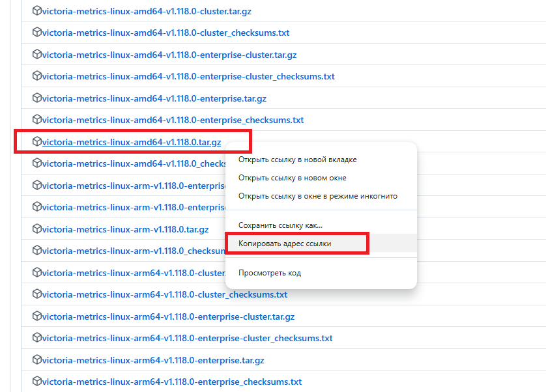This screenshot has width=546, height=392.
Task: Click package icon beside arm64-v1.118.0-enterprise.tar.gz
Action: (37, 360)
